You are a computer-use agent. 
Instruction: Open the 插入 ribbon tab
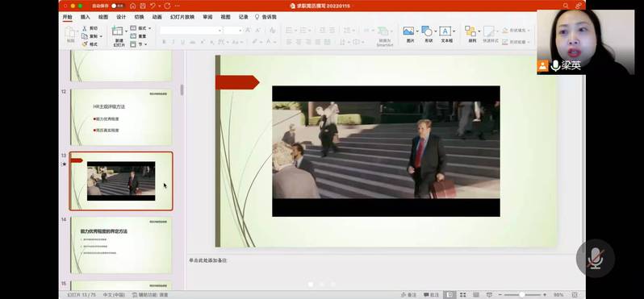click(x=86, y=17)
